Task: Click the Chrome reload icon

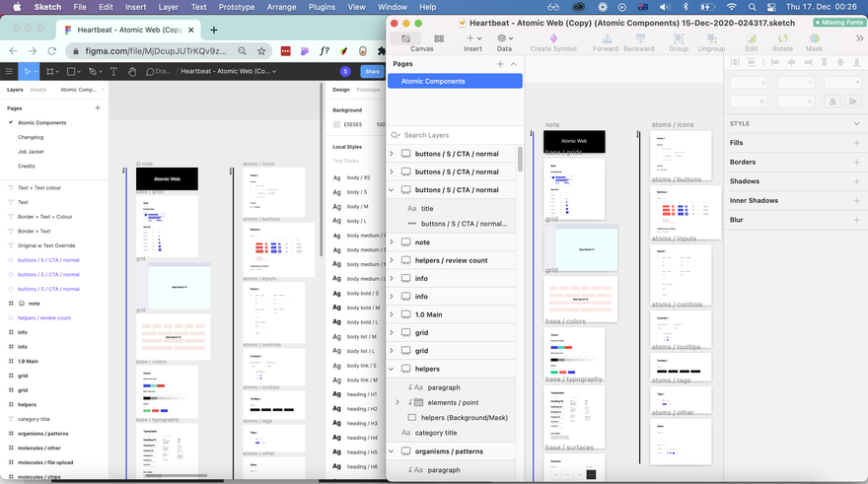Action: point(52,51)
